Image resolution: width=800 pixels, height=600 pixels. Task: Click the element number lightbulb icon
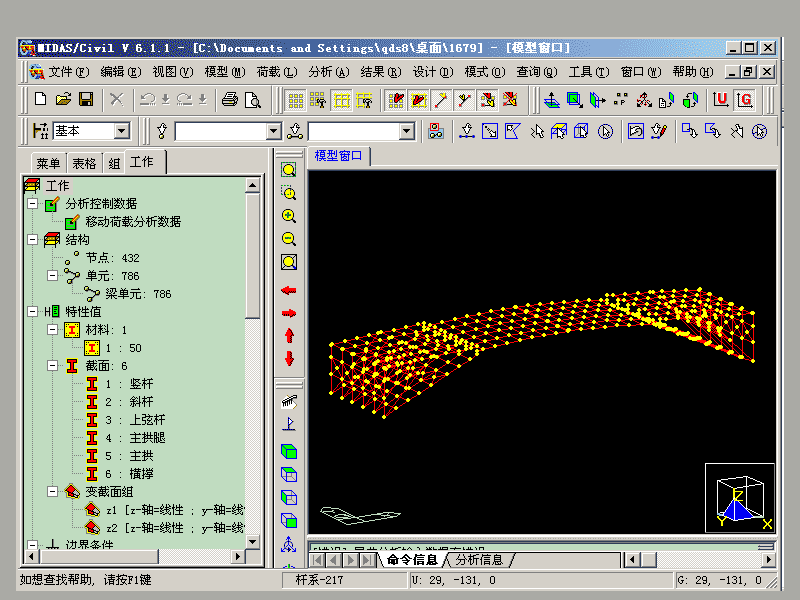(x=295, y=131)
